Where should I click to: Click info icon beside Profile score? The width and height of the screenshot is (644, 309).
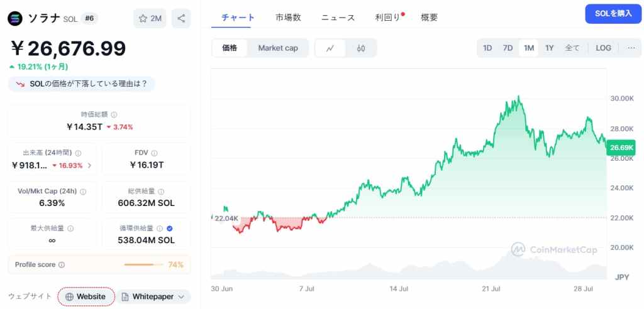[x=62, y=265]
